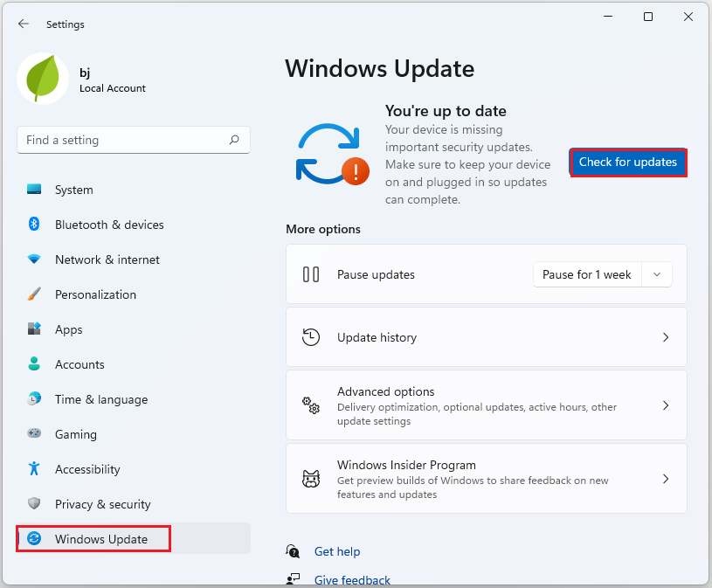
Task: Minimize the Settings window
Action: [x=608, y=17]
